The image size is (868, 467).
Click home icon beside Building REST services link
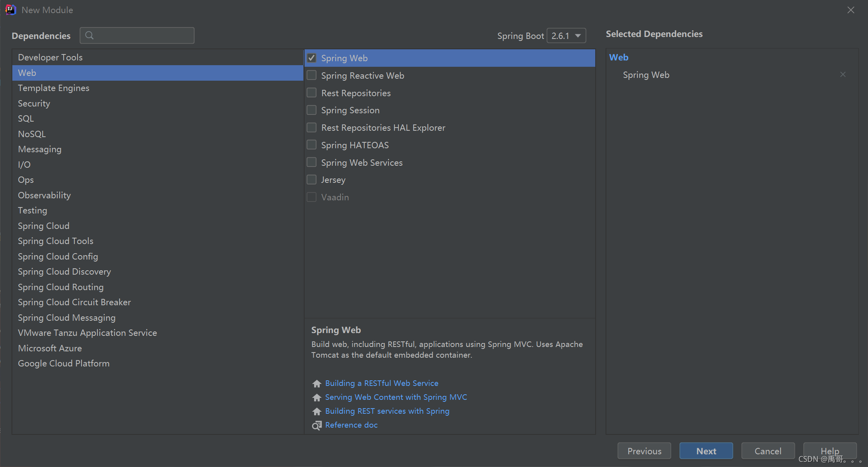[x=317, y=411]
